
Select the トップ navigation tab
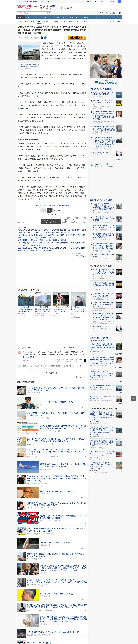click(20, 17)
